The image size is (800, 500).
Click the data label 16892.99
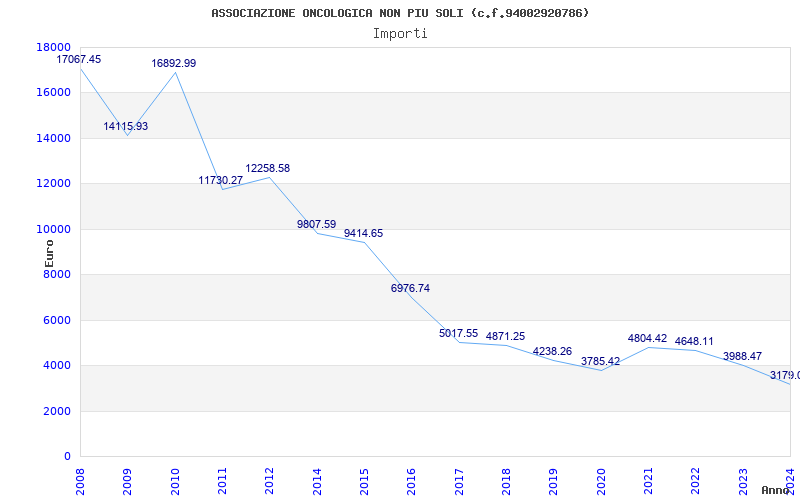click(173, 63)
